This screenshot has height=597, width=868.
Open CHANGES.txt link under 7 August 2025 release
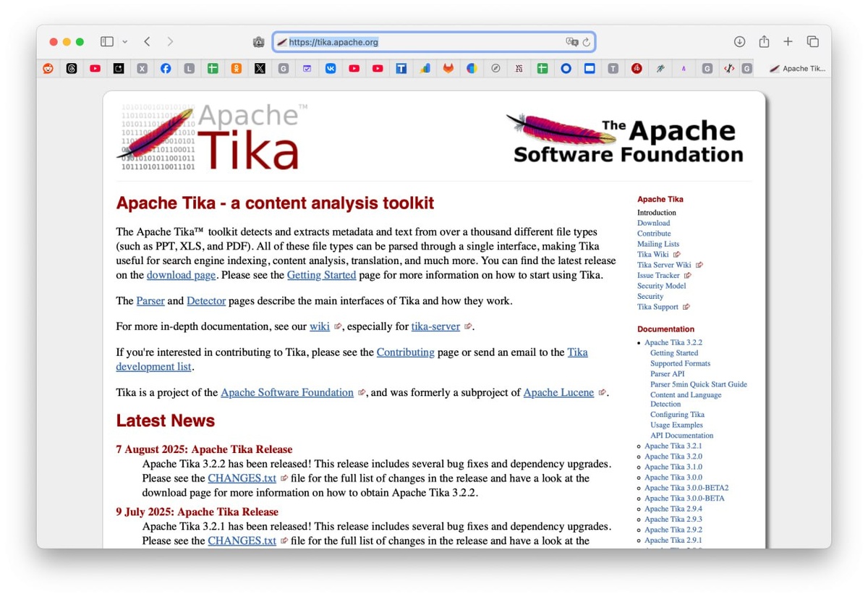(242, 478)
